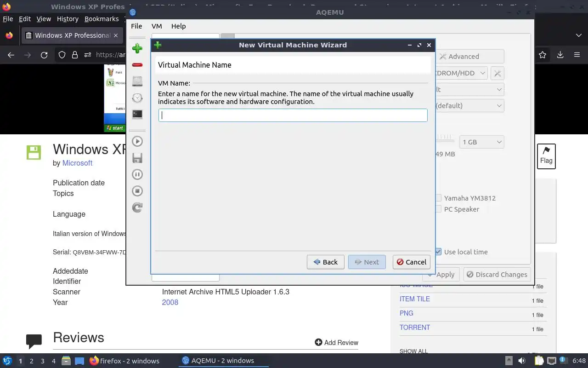This screenshot has width=588, height=368.
Task: Switch to workspace 2 on the taskbar
Action: pos(31,361)
